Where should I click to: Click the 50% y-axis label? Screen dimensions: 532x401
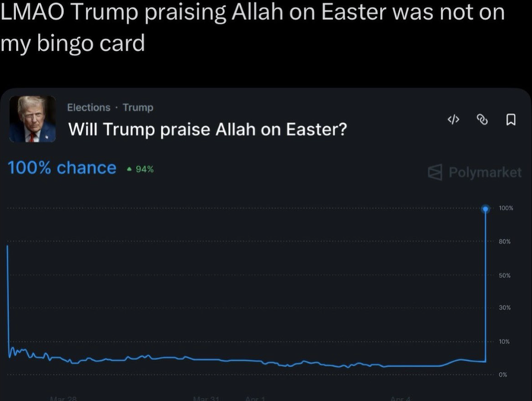pos(505,275)
